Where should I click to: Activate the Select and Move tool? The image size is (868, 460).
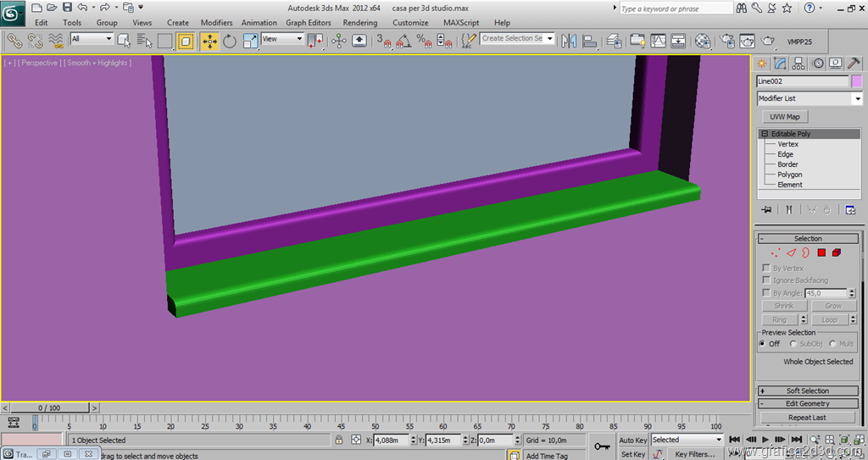click(209, 41)
